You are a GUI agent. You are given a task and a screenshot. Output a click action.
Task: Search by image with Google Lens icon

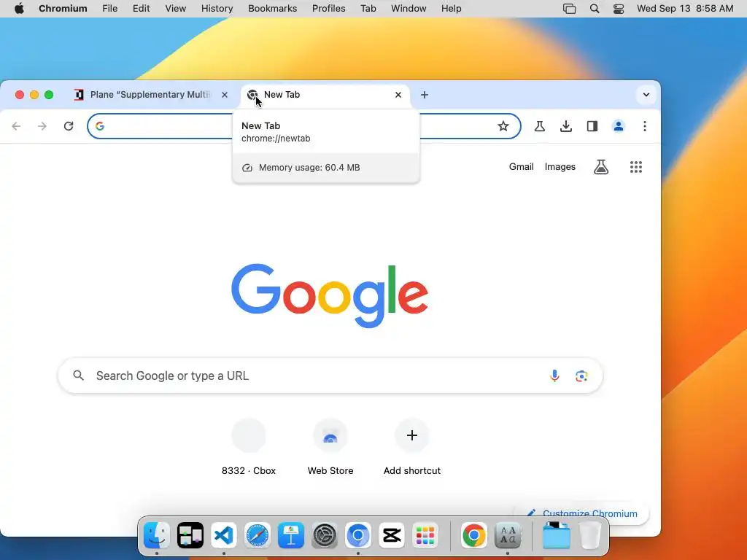(x=581, y=376)
